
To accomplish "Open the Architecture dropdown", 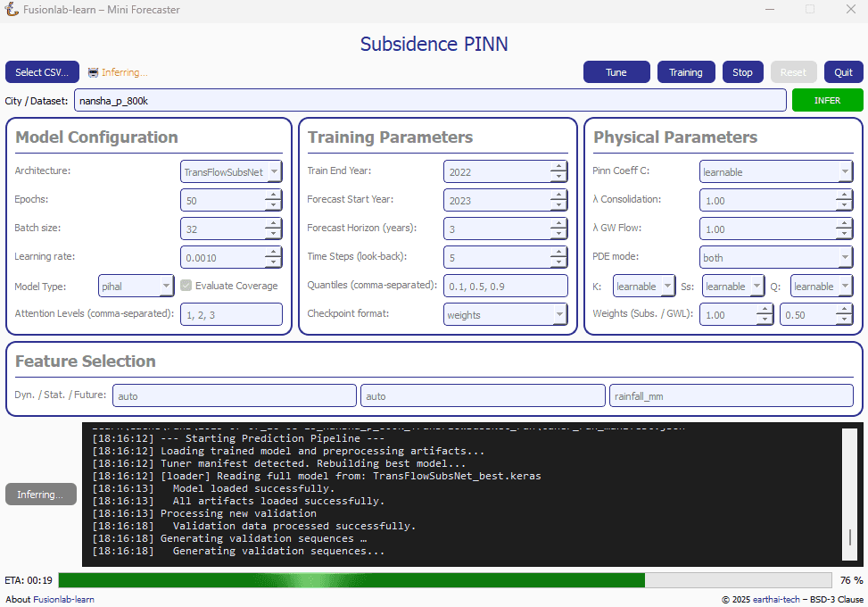I will [x=231, y=171].
